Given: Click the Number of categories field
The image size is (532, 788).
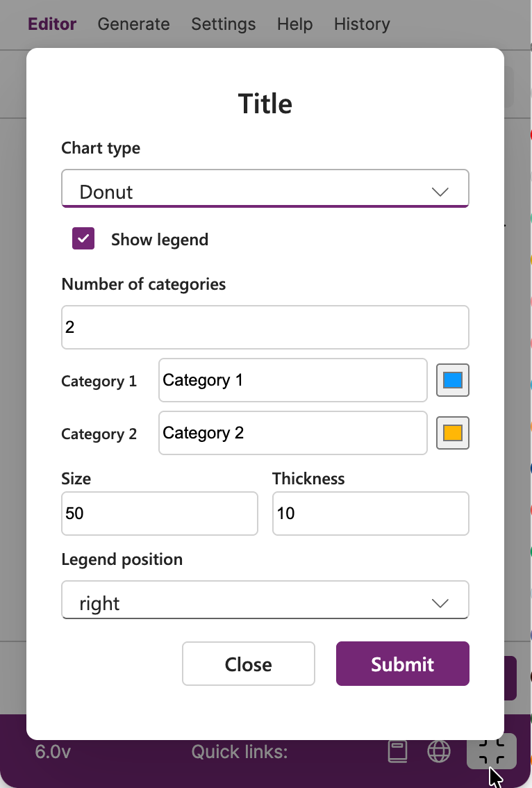Looking at the screenshot, I should 265,327.
